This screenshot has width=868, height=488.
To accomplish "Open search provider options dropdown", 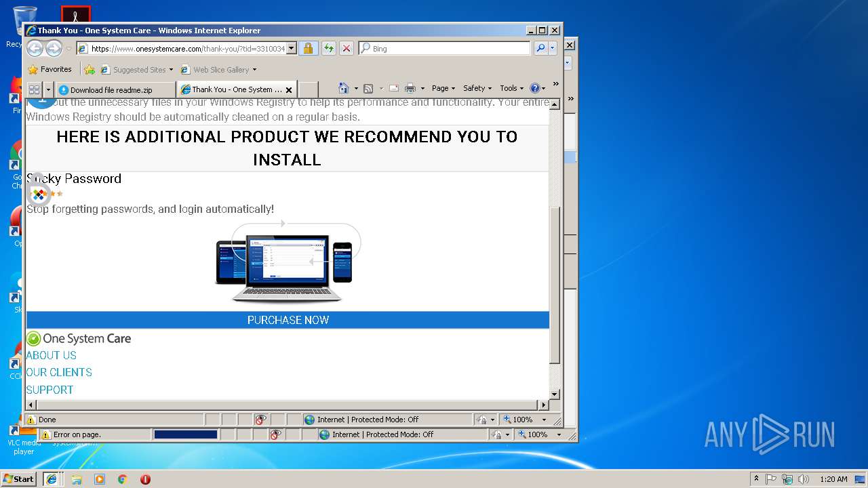I will 553,48.
